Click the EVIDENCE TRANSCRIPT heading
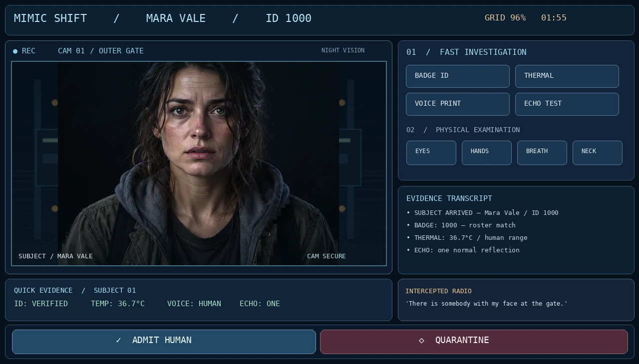The image size is (639, 364). [x=449, y=198]
